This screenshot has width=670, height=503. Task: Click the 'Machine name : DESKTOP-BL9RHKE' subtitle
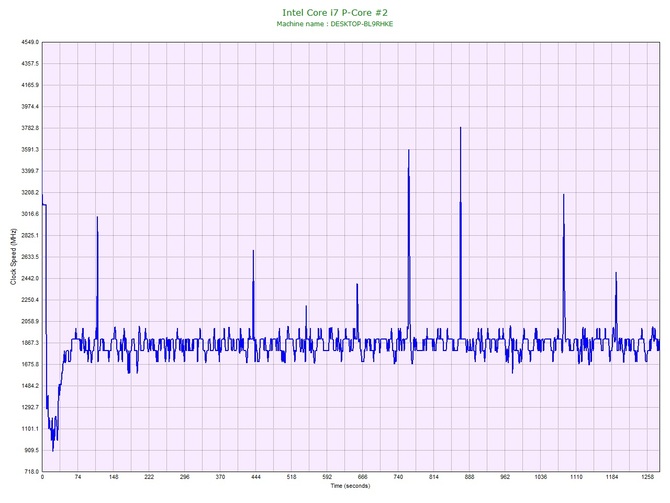point(335,24)
